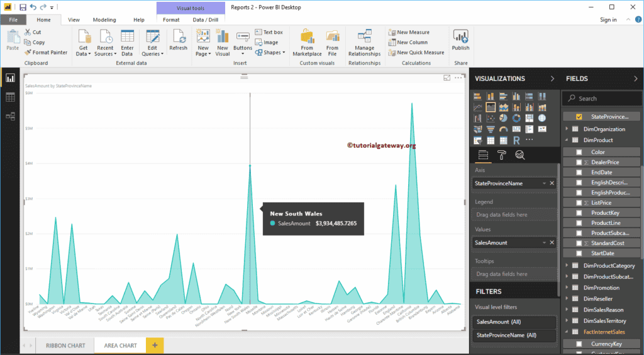644x355 pixels.
Task: Expand the DimOrganization table
Action: 567,129
